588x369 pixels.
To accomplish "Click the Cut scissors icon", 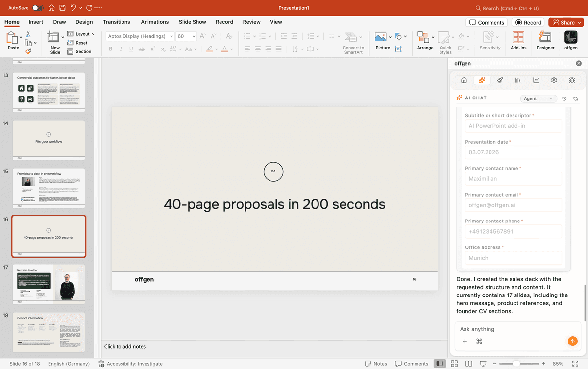I will tap(28, 34).
